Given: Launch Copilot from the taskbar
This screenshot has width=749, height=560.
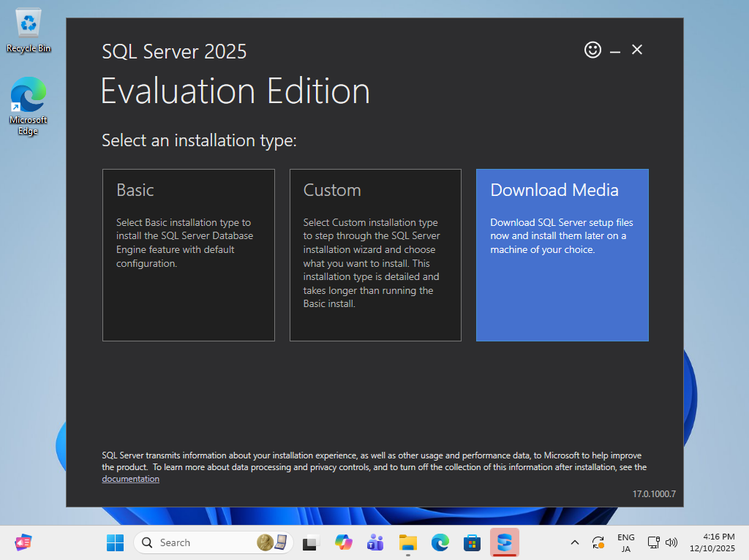Looking at the screenshot, I should coord(343,542).
